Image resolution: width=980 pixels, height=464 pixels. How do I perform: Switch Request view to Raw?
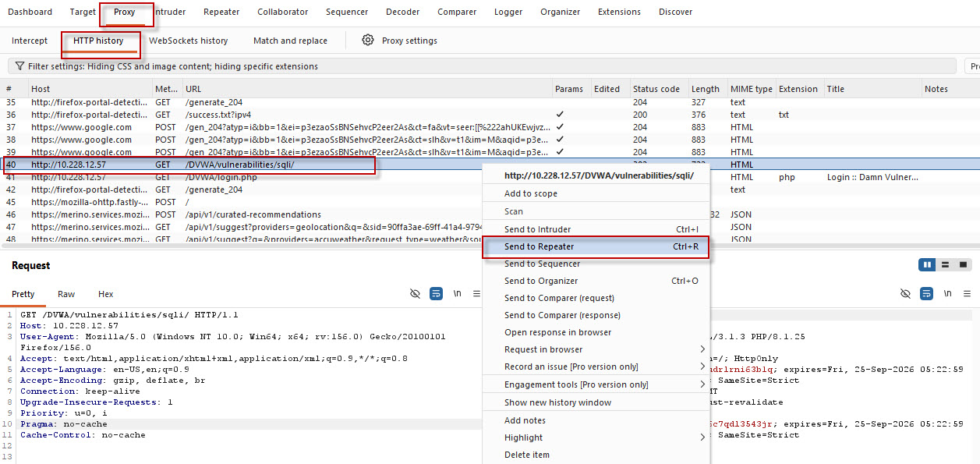point(66,294)
